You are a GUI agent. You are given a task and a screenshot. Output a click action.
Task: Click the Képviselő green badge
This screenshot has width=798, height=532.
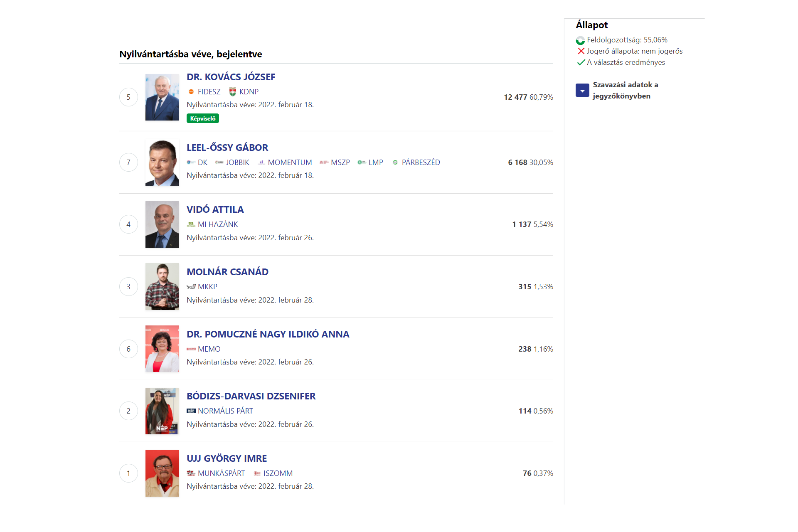click(x=203, y=118)
